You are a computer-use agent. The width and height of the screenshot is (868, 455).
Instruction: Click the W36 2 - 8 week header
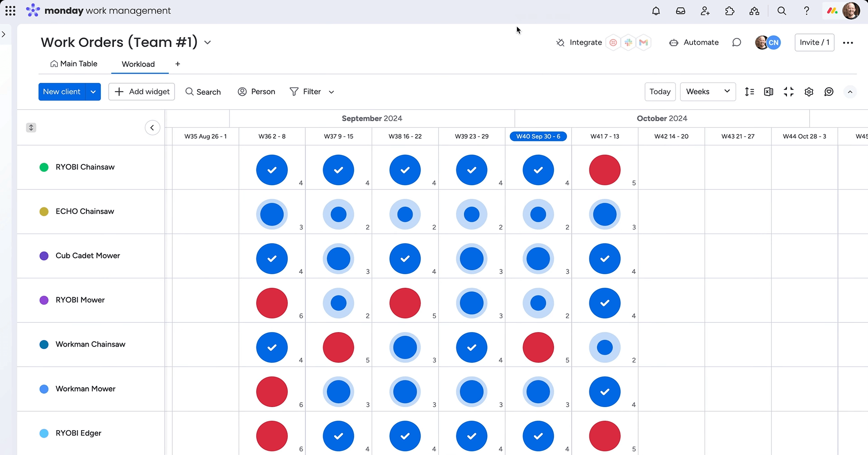click(x=272, y=136)
